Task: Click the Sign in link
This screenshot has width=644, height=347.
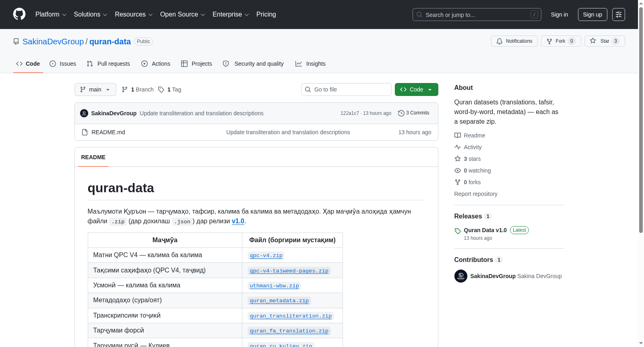Action: click(559, 15)
